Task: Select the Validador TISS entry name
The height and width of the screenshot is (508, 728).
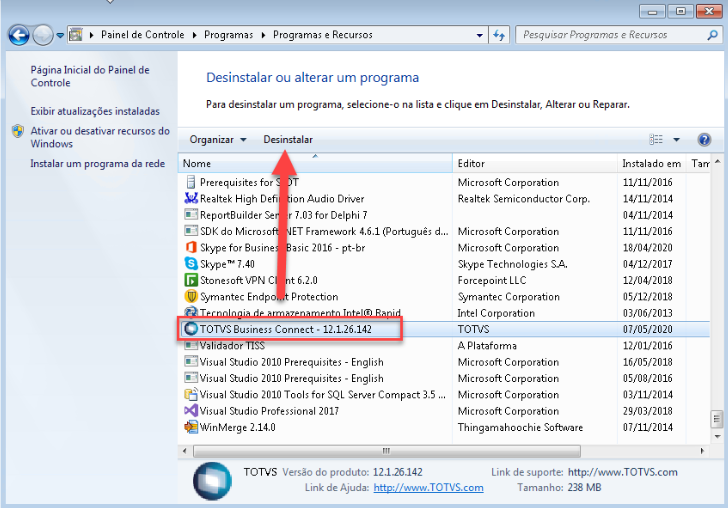Action: 232,345
